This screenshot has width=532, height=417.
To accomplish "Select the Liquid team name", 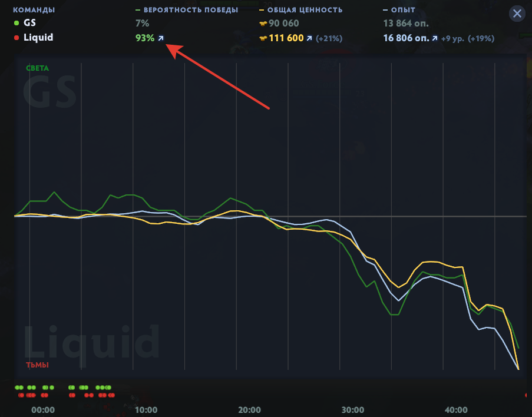I will 38,37.
